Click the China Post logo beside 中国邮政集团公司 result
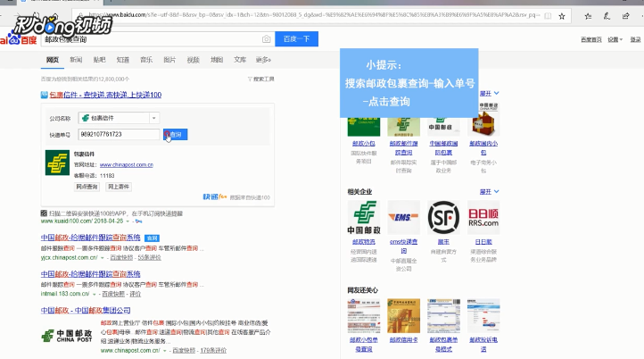This screenshot has height=359, width=644. 67,336
